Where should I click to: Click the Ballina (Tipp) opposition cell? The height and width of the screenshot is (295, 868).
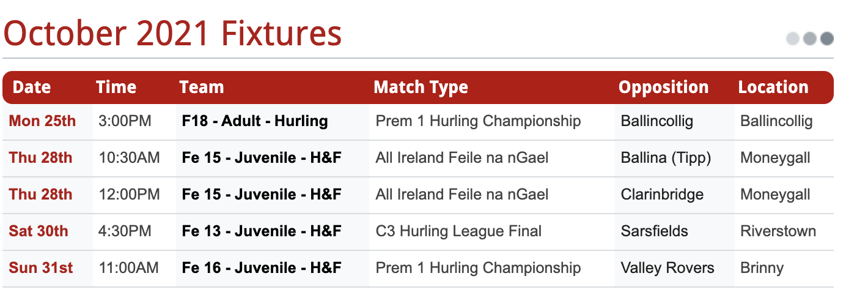(666, 158)
